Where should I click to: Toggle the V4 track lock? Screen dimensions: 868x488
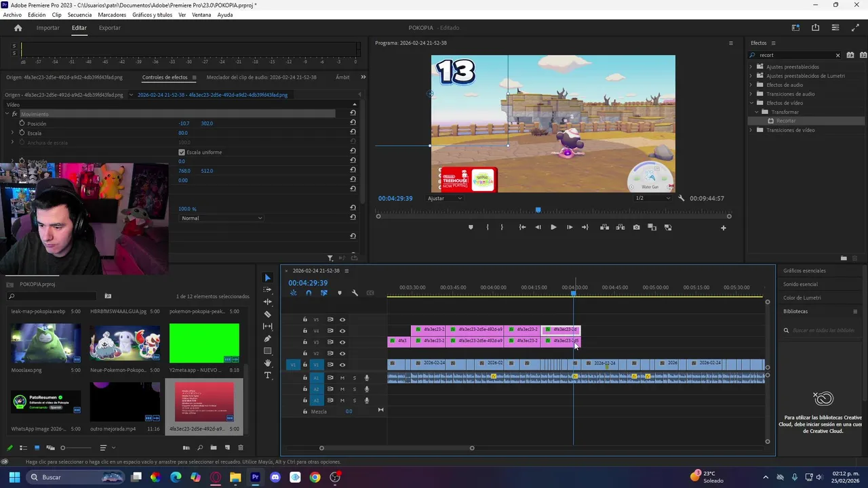(305, 331)
